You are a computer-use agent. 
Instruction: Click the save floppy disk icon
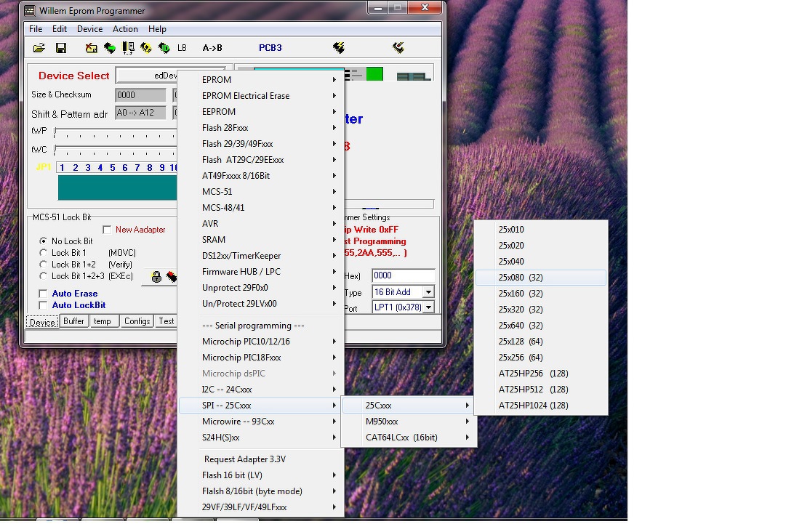(61, 48)
